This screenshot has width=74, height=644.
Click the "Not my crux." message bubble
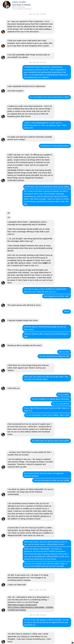coord(64,352)
